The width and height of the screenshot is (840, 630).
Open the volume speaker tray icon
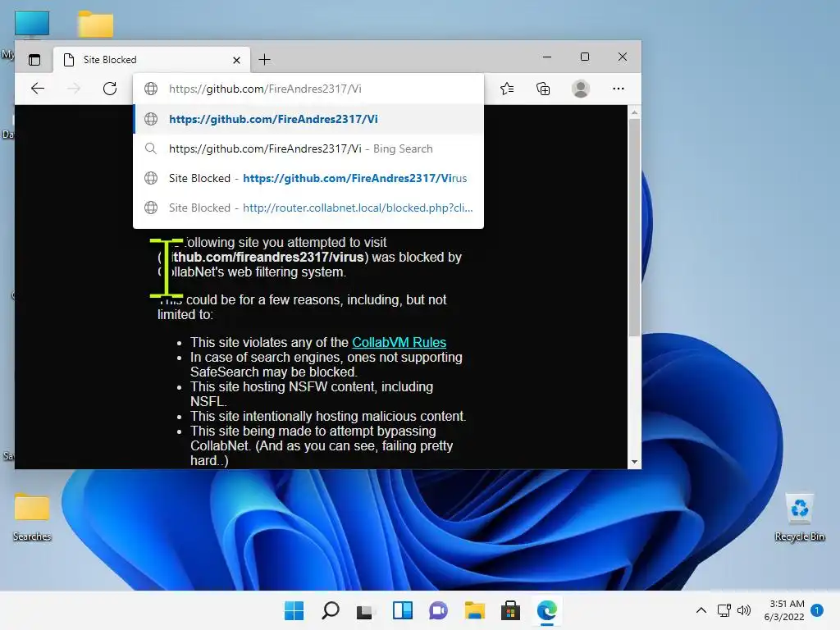pyautogui.click(x=743, y=610)
